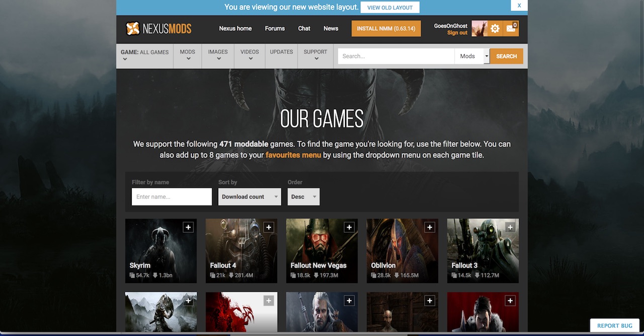Expand the GAME: ALL GAMES dropdown

pos(145,55)
